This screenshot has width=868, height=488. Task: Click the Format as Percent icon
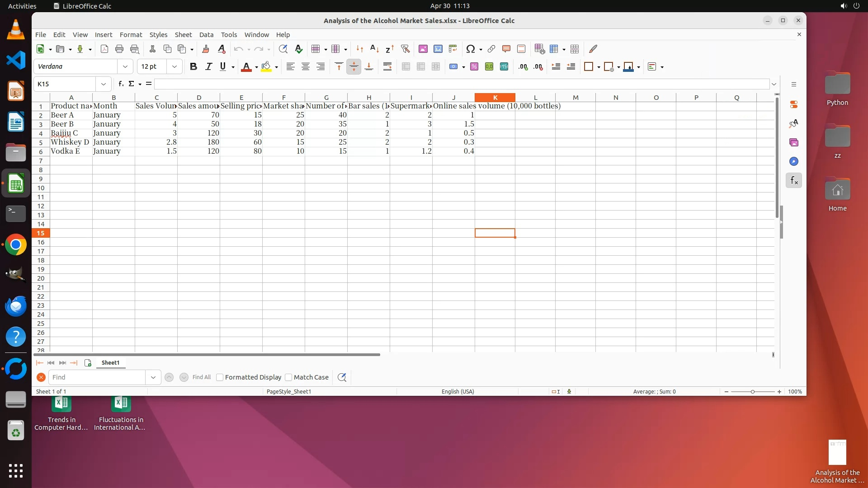(474, 67)
